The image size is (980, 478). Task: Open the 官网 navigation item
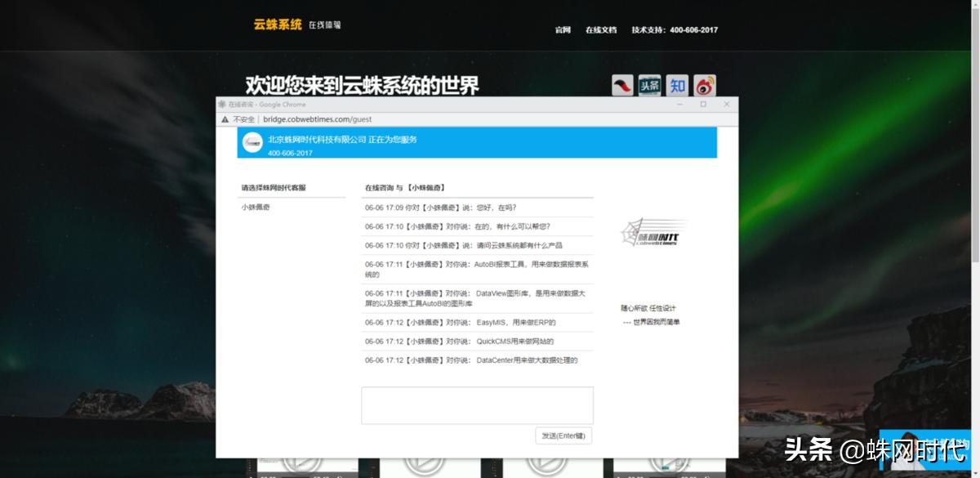pos(562,29)
